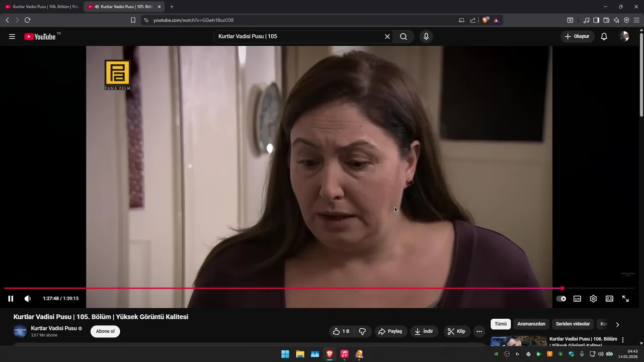
Task: Select the Seriden videolar filter chip
Action: tap(573, 324)
